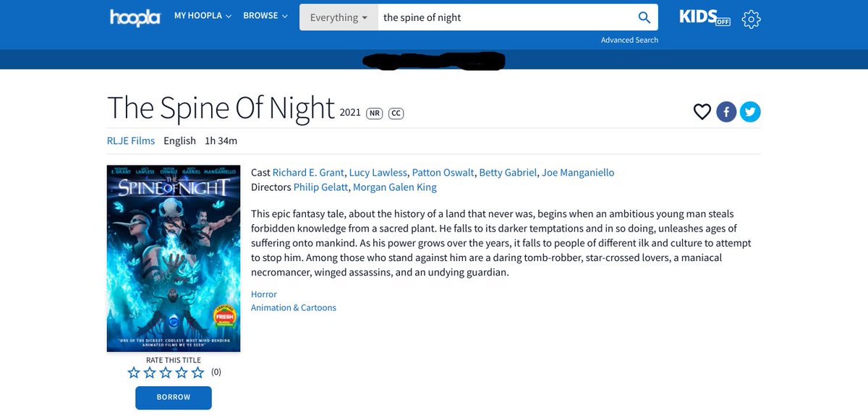Open cast member Patton Oswalt

443,172
